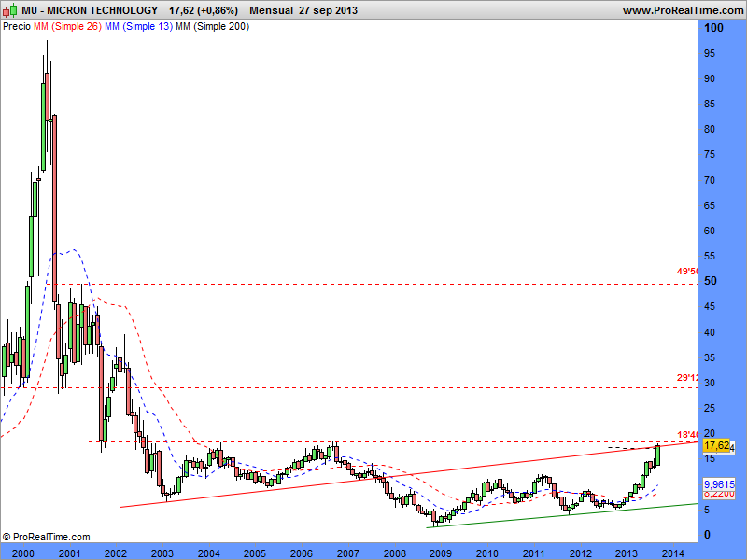747x560 pixels.
Task: Click year 2010 on the time axis
Action: point(486,553)
